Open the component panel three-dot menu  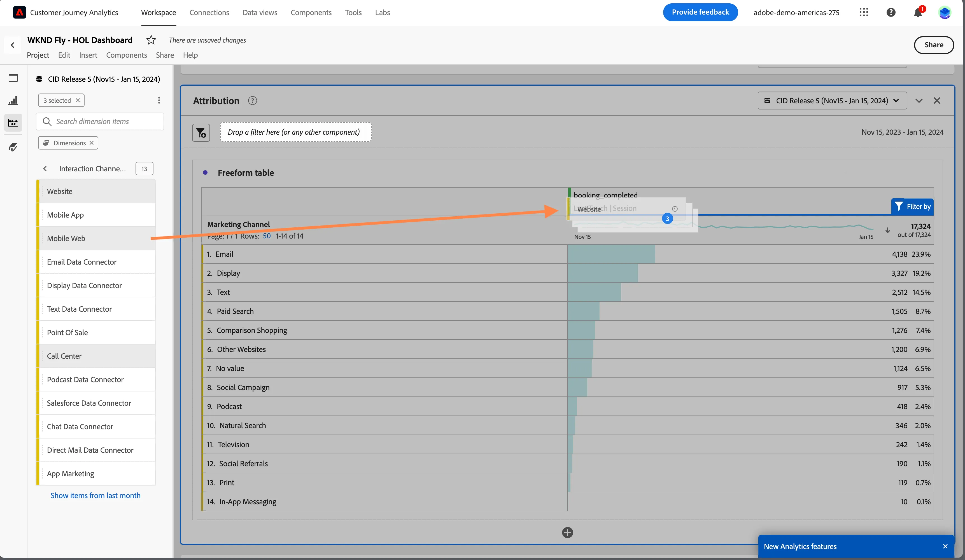tap(159, 100)
